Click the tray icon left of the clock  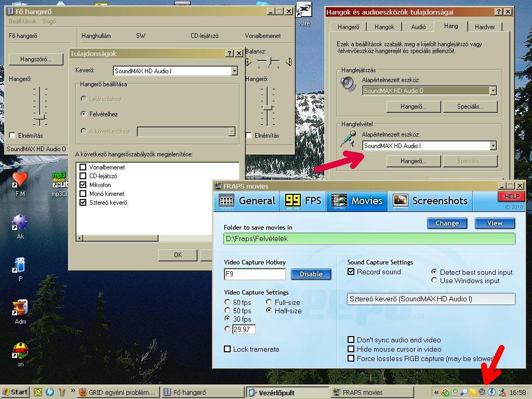(501, 392)
